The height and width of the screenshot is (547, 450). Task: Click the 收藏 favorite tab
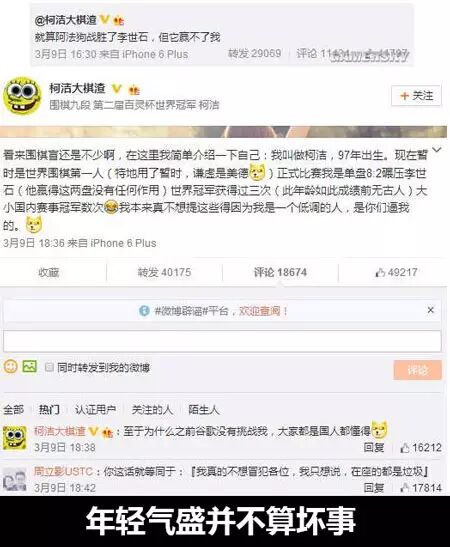click(x=49, y=272)
